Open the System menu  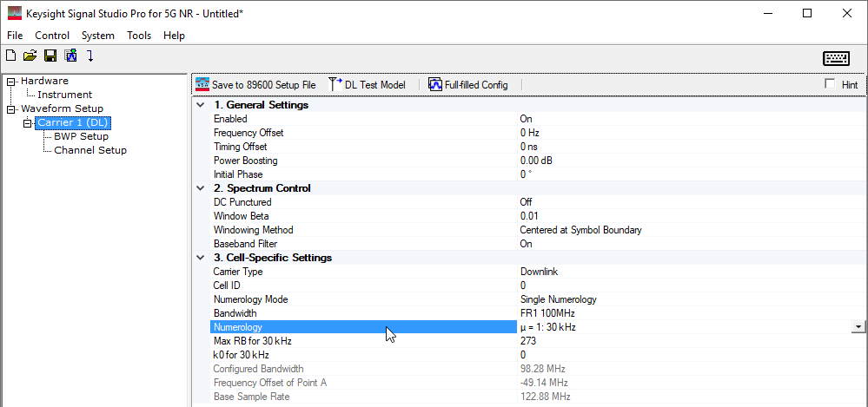98,36
